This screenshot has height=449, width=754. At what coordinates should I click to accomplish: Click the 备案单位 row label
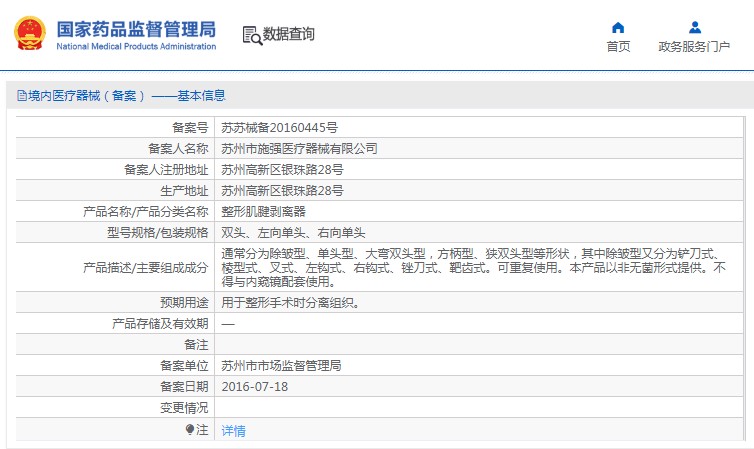(184, 366)
